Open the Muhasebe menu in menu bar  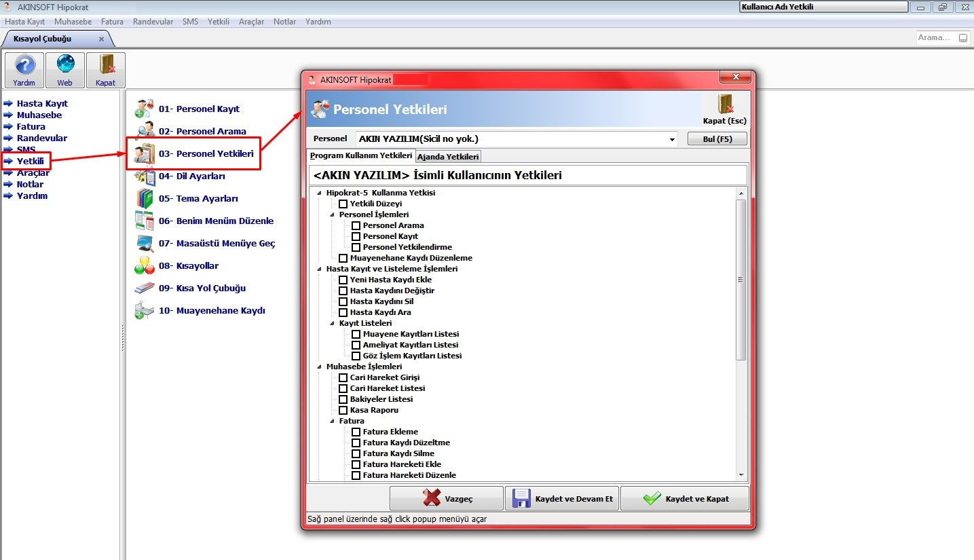[x=73, y=22]
